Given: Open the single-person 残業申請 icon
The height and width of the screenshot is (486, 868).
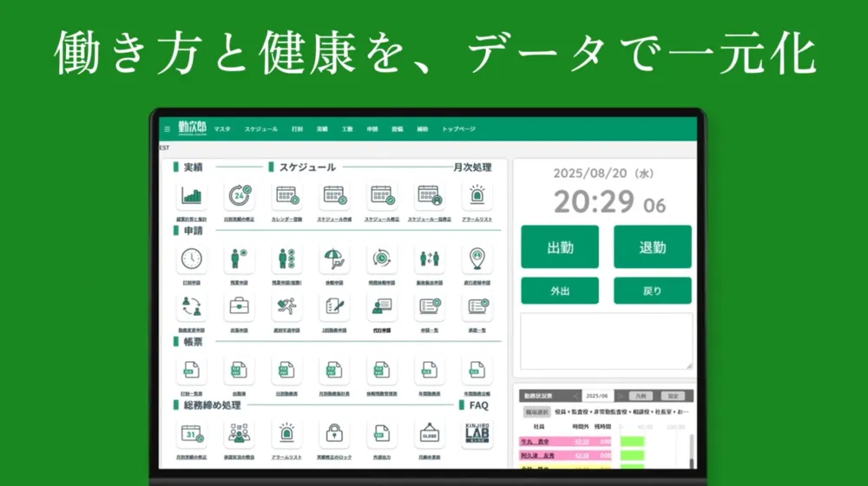Looking at the screenshot, I should point(240,259).
